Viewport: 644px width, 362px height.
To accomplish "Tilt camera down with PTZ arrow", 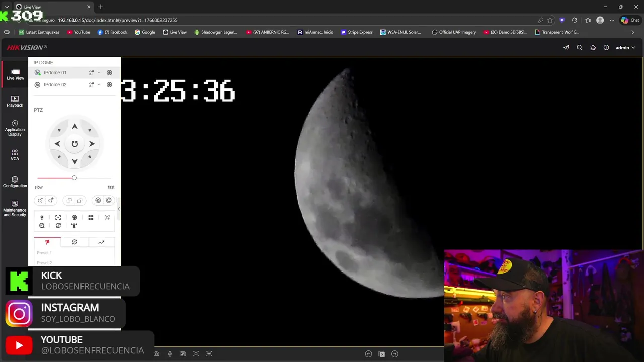I will (x=74, y=161).
